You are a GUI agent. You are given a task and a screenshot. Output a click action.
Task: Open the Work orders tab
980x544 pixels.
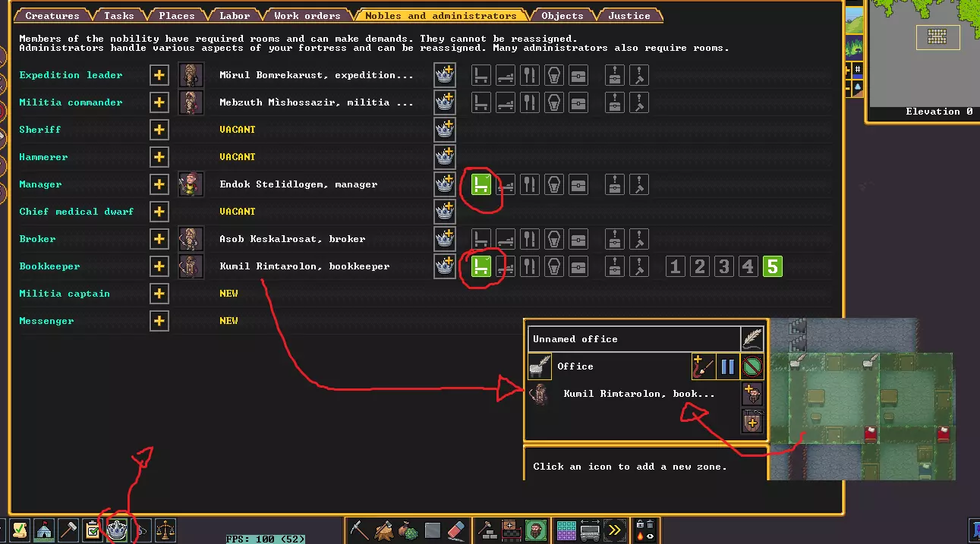307,15
